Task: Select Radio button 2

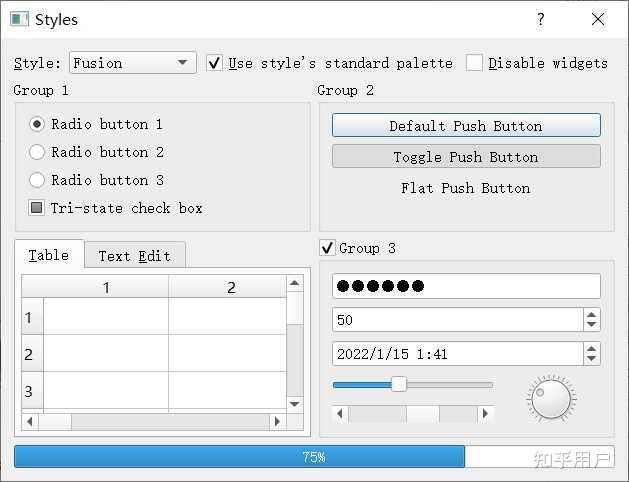Action: point(37,152)
